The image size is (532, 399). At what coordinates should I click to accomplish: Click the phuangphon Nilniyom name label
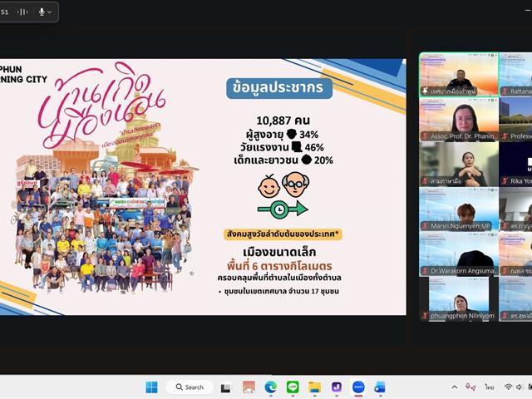tap(462, 316)
